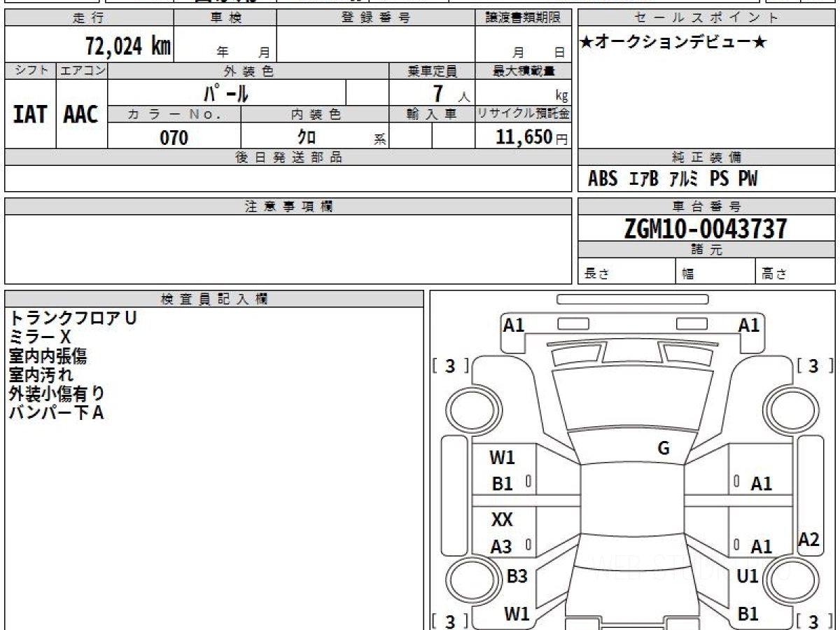Click the XX mark on the car diagram
This screenshot has height=630, width=840.
[502, 520]
